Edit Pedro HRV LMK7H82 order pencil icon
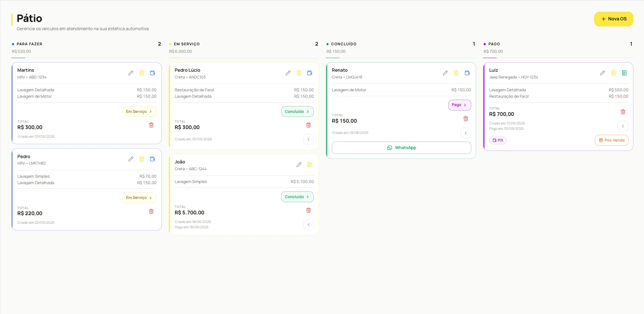The width and height of the screenshot is (644, 314). click(131, 159)
